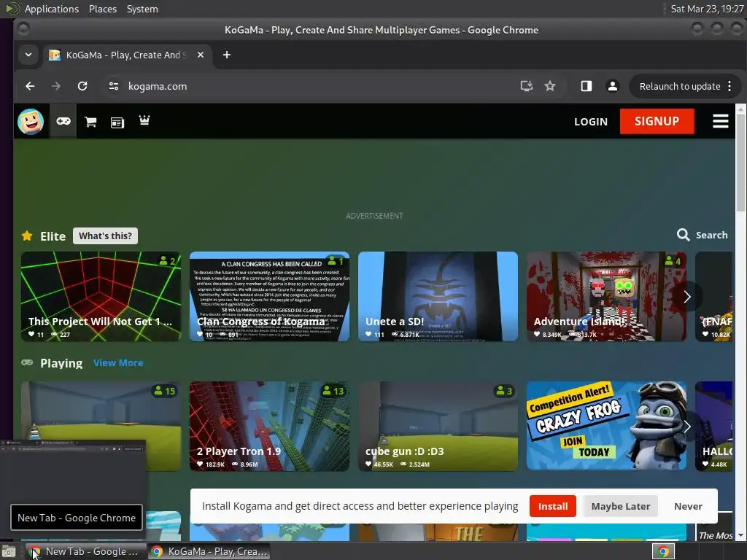Click the kogama.com address bar
This screenshot has height=560, width=747.
[314, 86]
